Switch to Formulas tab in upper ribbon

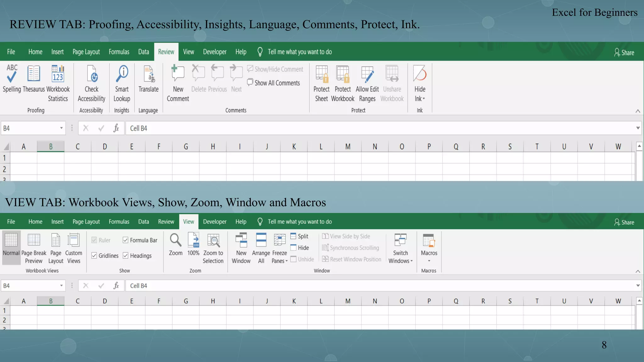tap(119, 52)
